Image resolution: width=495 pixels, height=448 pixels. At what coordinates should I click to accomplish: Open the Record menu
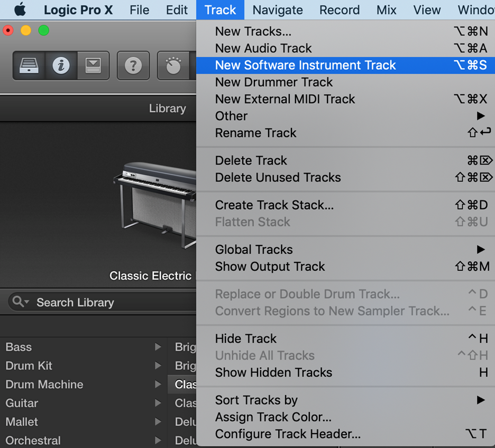pos(340,10)
